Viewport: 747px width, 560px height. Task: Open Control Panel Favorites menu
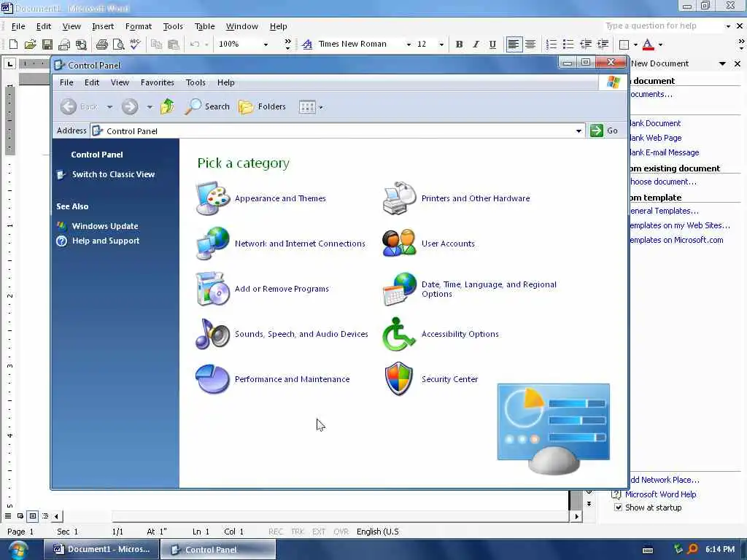point(158,82)
